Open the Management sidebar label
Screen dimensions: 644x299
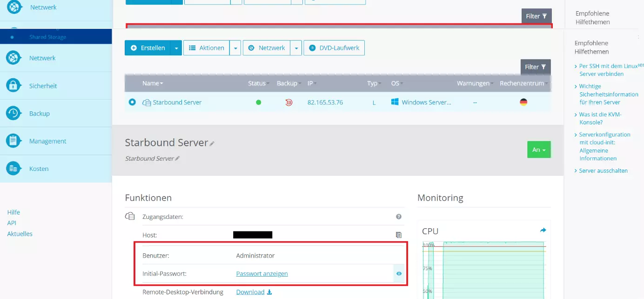coord(47,141)
